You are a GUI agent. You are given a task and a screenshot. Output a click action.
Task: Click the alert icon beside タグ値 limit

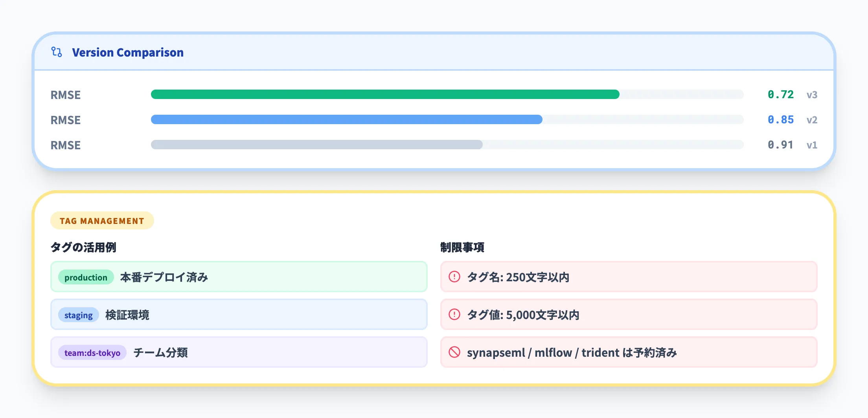[454, 315]
